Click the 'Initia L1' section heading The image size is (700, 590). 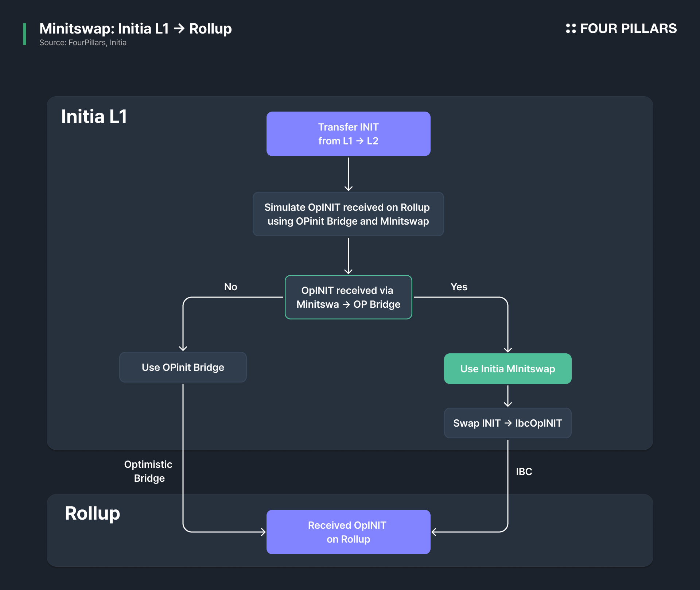pos(94,117)
